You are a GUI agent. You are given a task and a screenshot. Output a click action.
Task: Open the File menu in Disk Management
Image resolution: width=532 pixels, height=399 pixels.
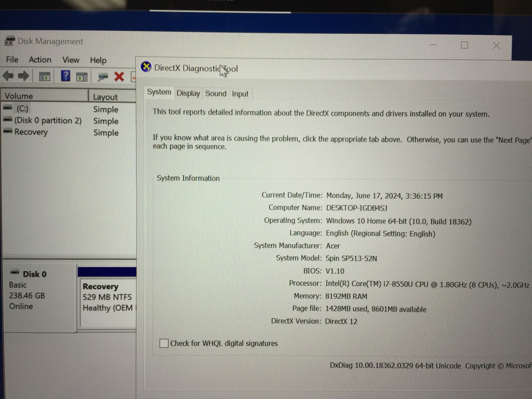[12, 60]
